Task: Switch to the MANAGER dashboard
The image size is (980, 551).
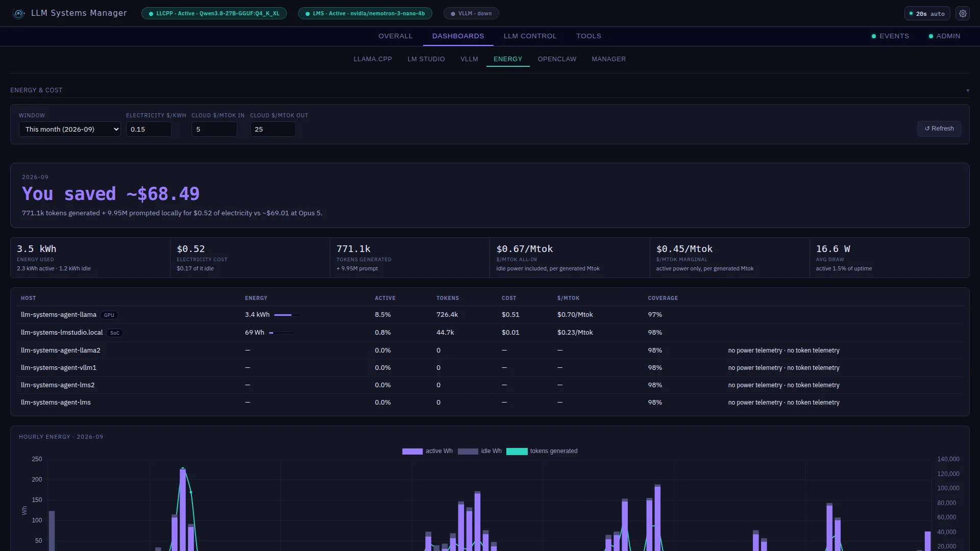Action: tap(608, 59)
